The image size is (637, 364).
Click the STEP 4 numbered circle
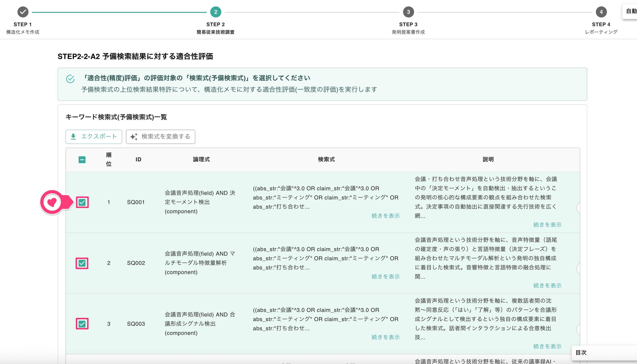click(x=601, y=12)
